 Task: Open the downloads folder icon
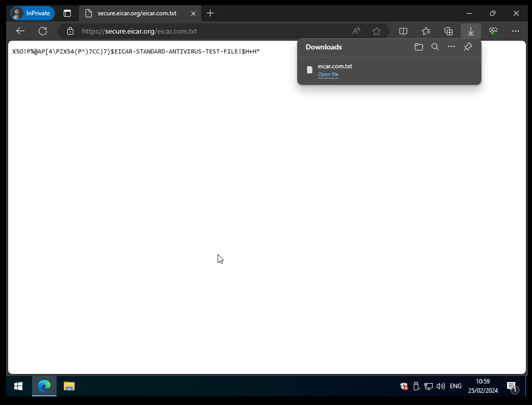(x=418, y=46)
